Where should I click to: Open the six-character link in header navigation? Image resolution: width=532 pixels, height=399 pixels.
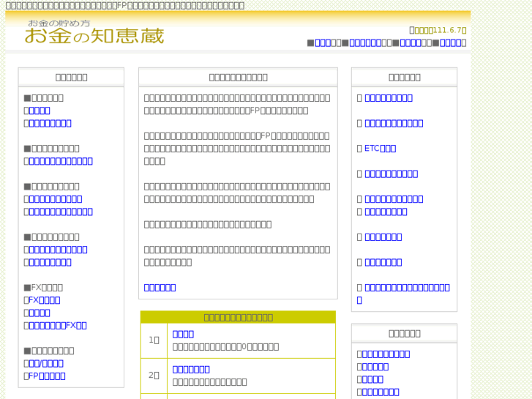tap(365, 42)
